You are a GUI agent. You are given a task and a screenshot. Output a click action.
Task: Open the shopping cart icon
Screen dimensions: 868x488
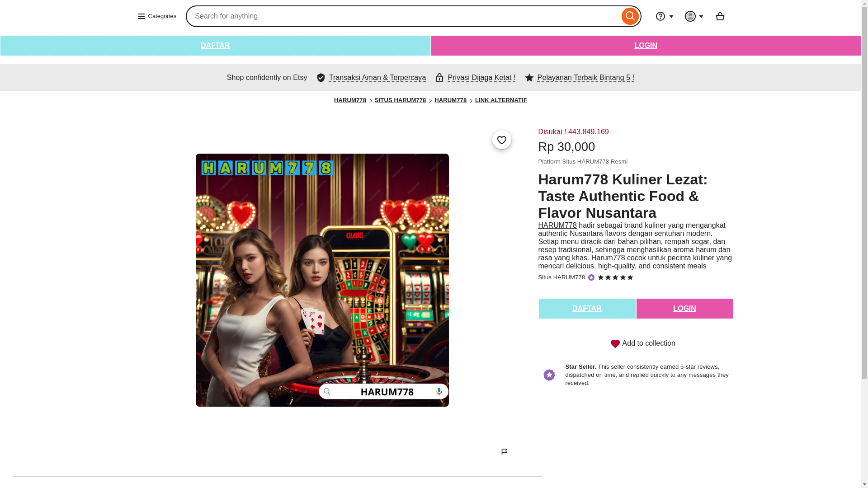720,16
